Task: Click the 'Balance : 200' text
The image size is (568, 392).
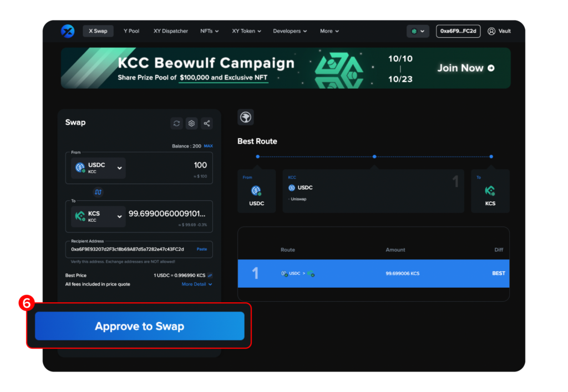Action: point(186,146)
